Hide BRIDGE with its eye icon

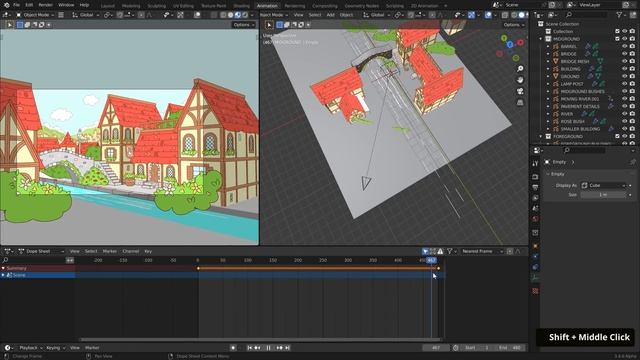[x=624, y=54]
